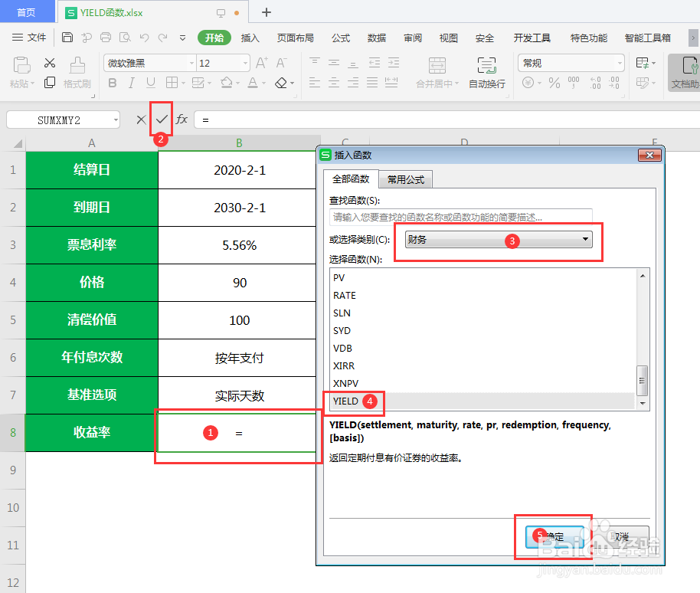Click the currency format icon
Viewport: 700px width, 593px height.
point(528,83)
